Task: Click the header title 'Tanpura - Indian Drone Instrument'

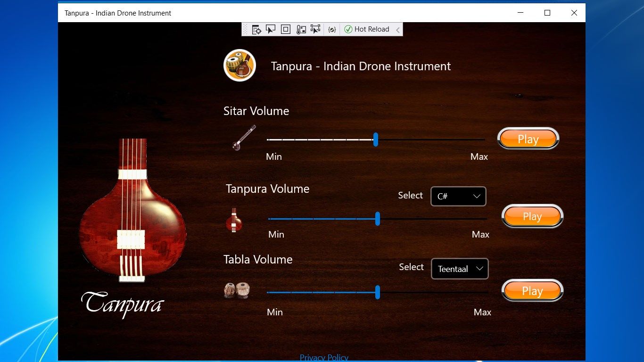Action: coord(361,66)
